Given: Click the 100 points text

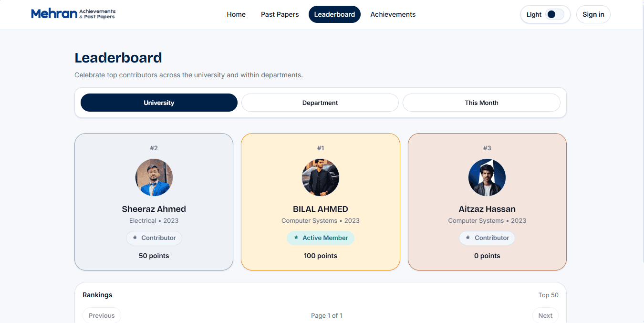Looking at the screenshot, I should [x=321, y=256].
